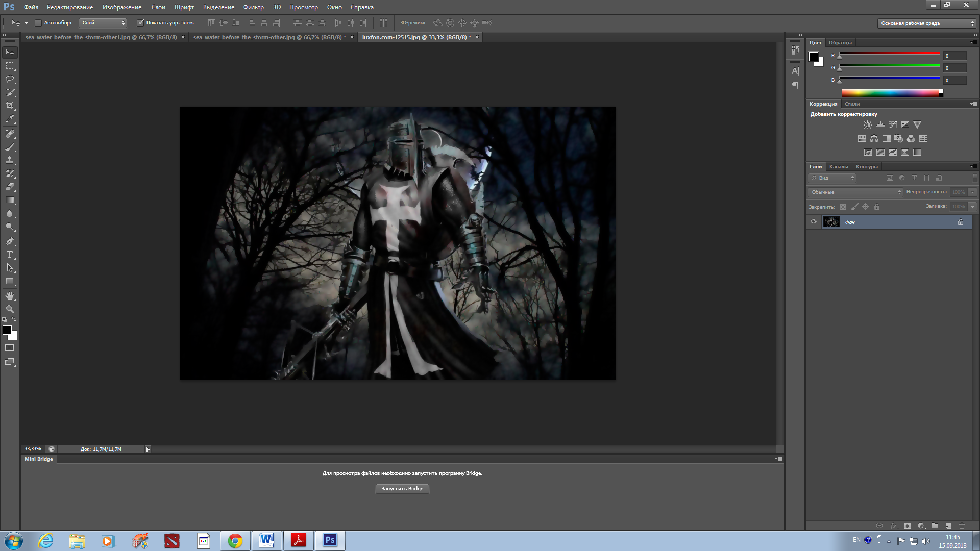The image size is (980, 551).
Task: Toggle lock all
Action: (877, 207)
